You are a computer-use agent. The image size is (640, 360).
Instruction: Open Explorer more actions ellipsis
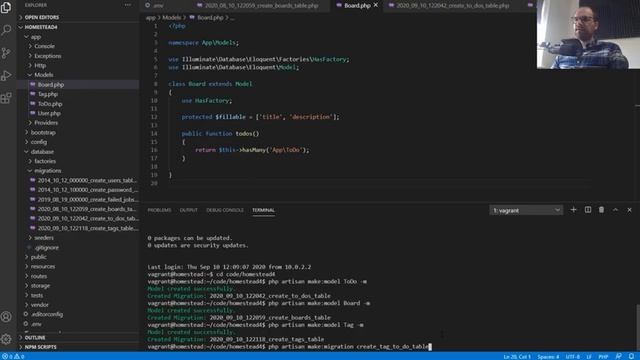click(x=128, y=5)
